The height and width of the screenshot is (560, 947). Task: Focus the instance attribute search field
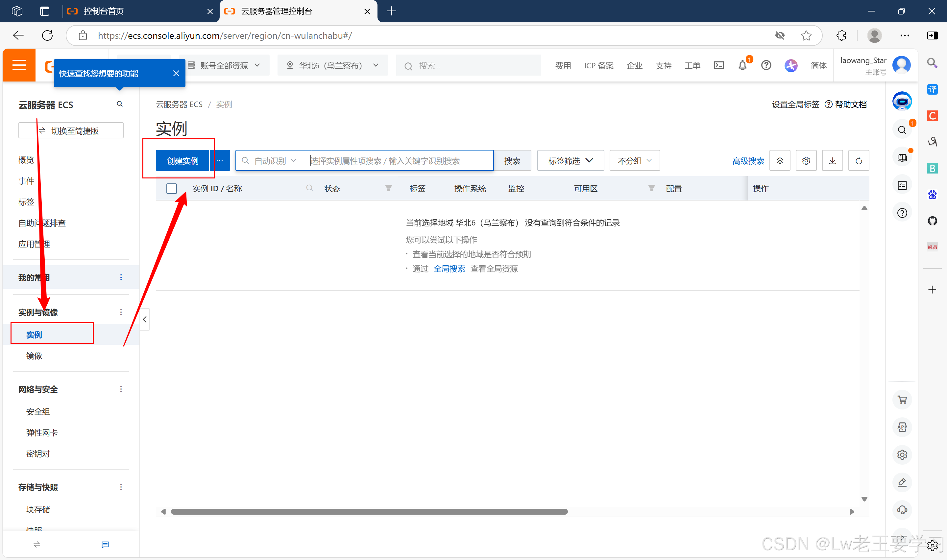401,161
